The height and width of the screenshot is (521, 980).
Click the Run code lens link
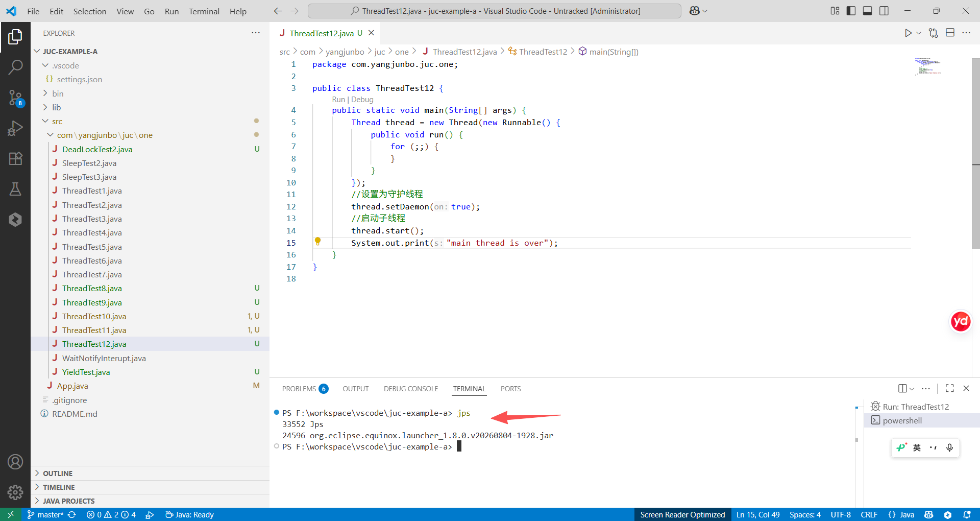click(338, 100)
